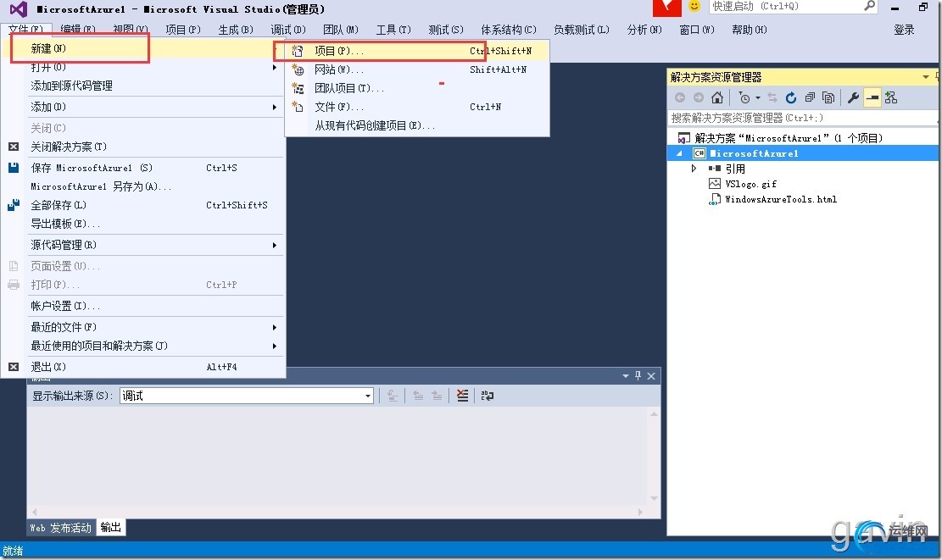942x560 pixels.
Task: Focus the Solution Explorer search box
Action: coord(802,118)
